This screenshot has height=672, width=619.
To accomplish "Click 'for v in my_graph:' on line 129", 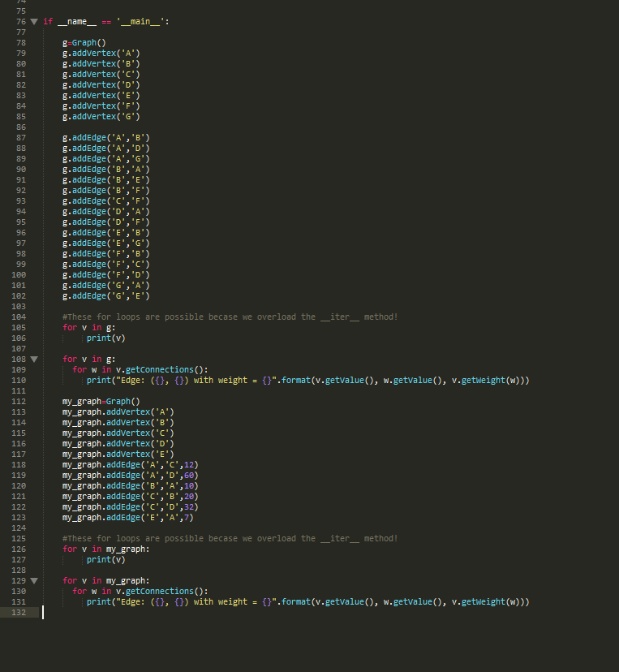I will 105,581.
